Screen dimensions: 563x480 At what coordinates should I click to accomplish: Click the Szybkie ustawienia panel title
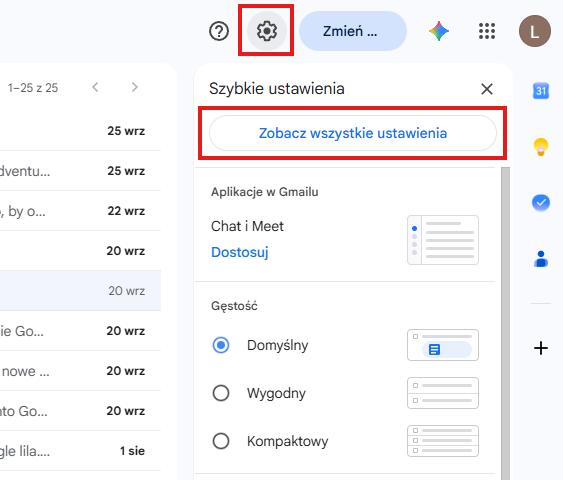point(277,89)
